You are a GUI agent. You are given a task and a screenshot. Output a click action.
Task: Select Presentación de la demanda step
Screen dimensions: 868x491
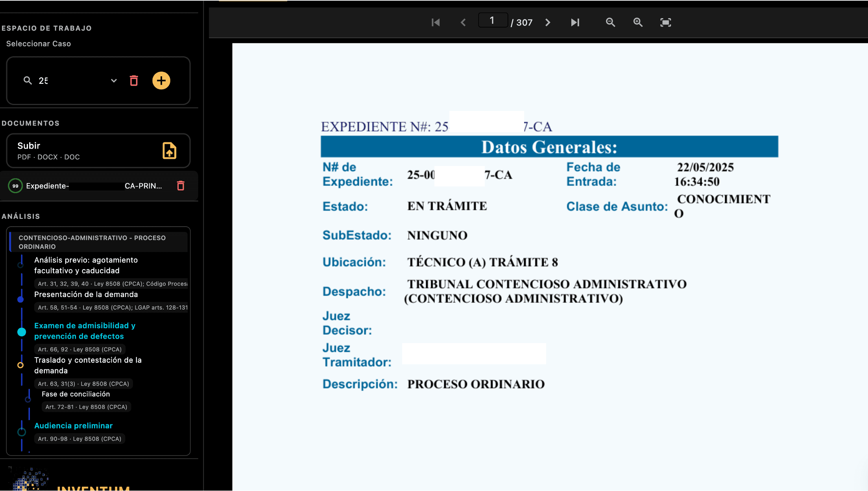click(x=86, y=294)
